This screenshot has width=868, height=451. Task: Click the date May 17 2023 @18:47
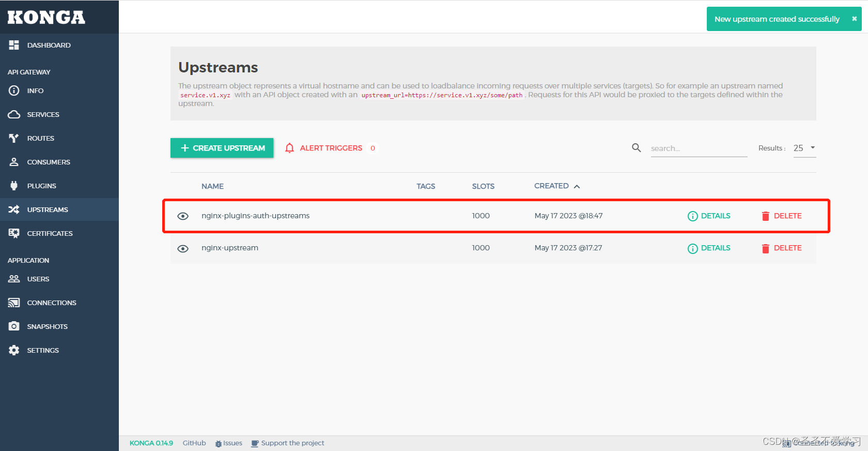568,216
